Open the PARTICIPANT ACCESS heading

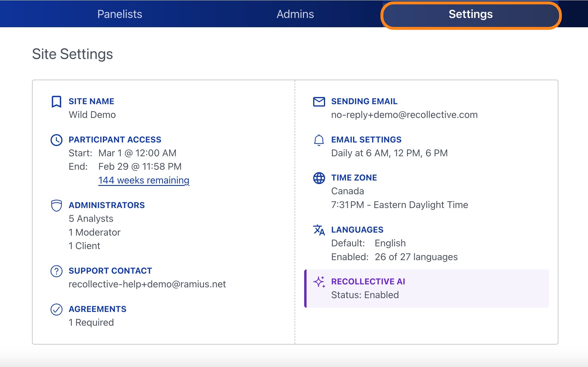tap(115, 139)
